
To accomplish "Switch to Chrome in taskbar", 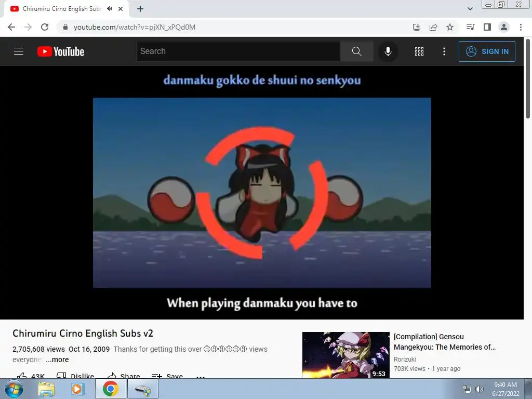I will [111, 389].
